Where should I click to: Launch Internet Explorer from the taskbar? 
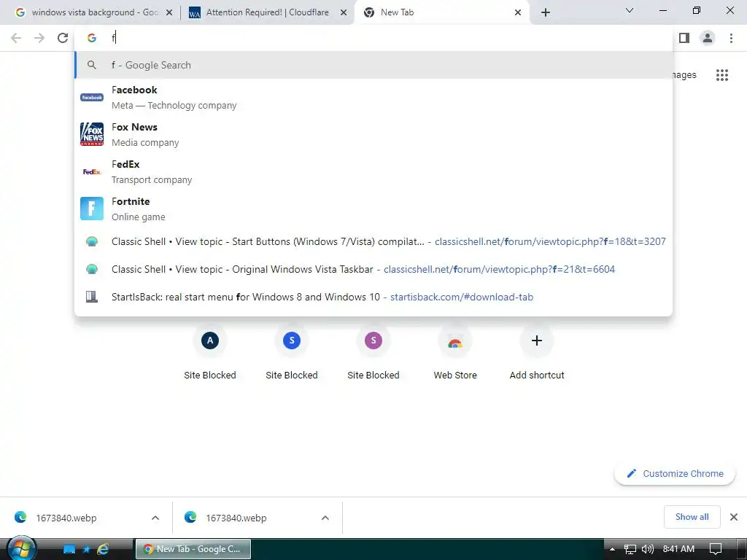103,549
